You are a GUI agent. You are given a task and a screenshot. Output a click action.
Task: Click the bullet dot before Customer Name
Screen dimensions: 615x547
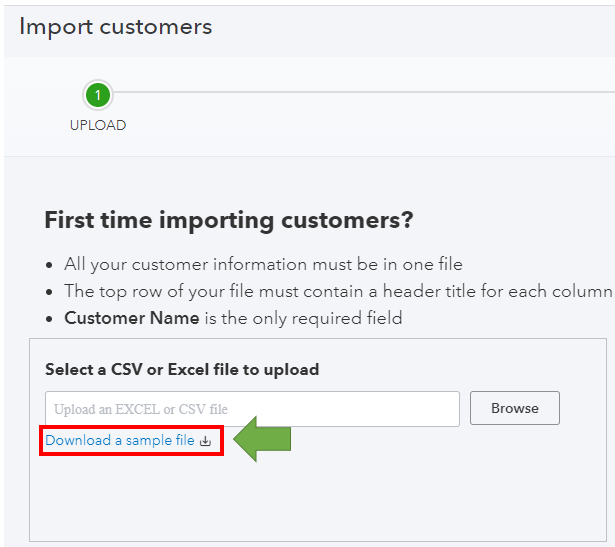click(x=51, y=319)
